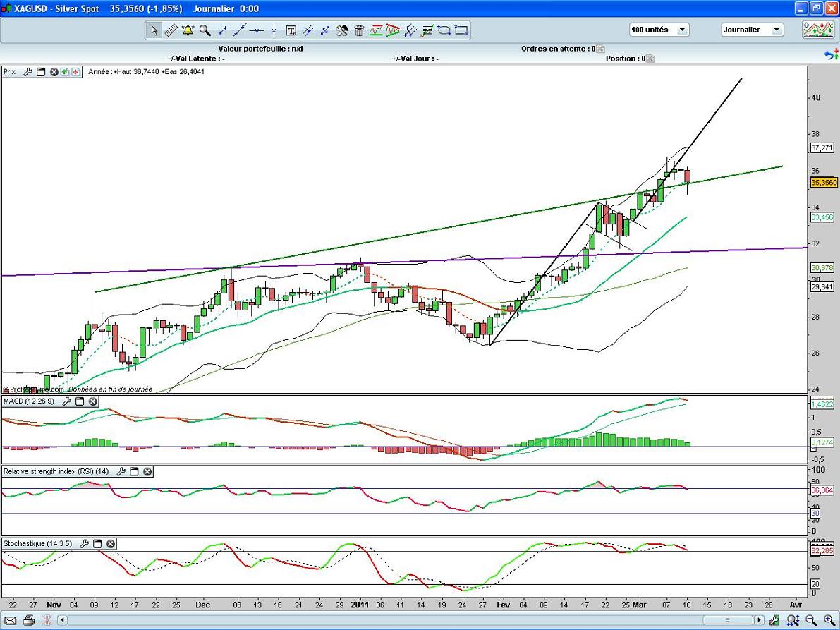Click the Prix panel label
The width and height of the screenshot is (840, 630).
pos(10,72)
